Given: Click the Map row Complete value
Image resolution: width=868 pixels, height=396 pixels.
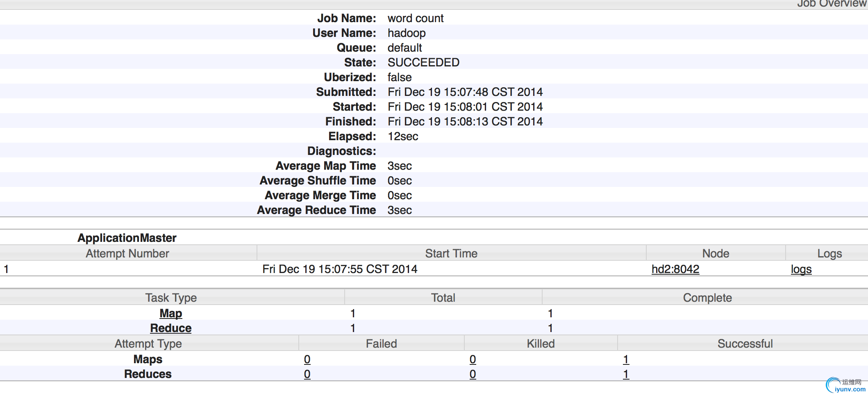Looking at the screenshot, I should [x=550, y=314].
